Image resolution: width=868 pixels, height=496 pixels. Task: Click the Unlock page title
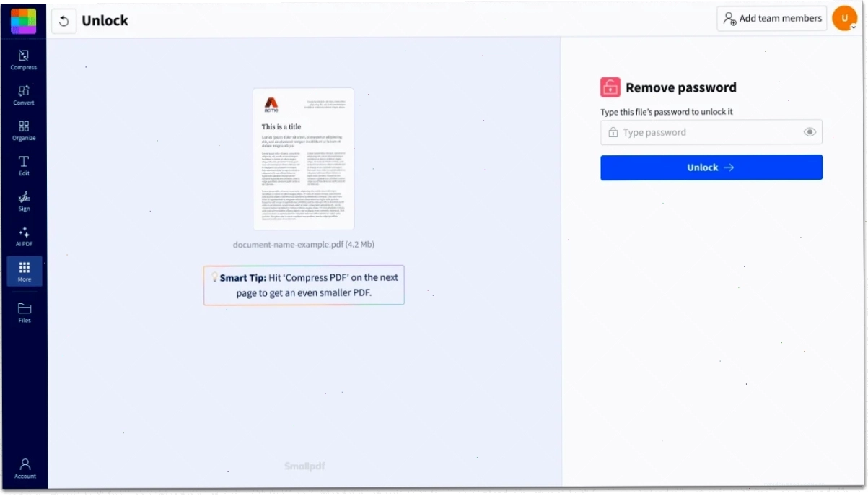(x=105, y=20)
